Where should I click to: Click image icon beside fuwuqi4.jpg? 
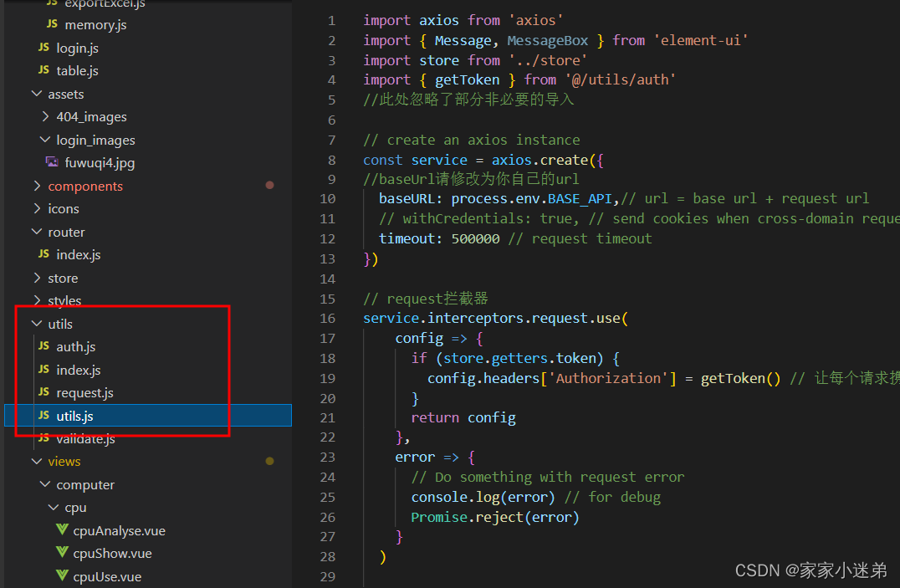(52, 162)
